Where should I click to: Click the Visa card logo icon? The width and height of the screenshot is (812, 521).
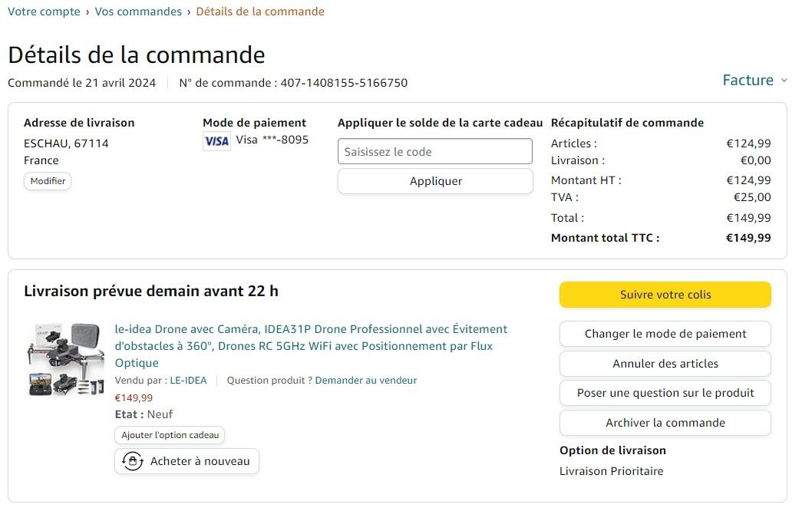point(216,141)
